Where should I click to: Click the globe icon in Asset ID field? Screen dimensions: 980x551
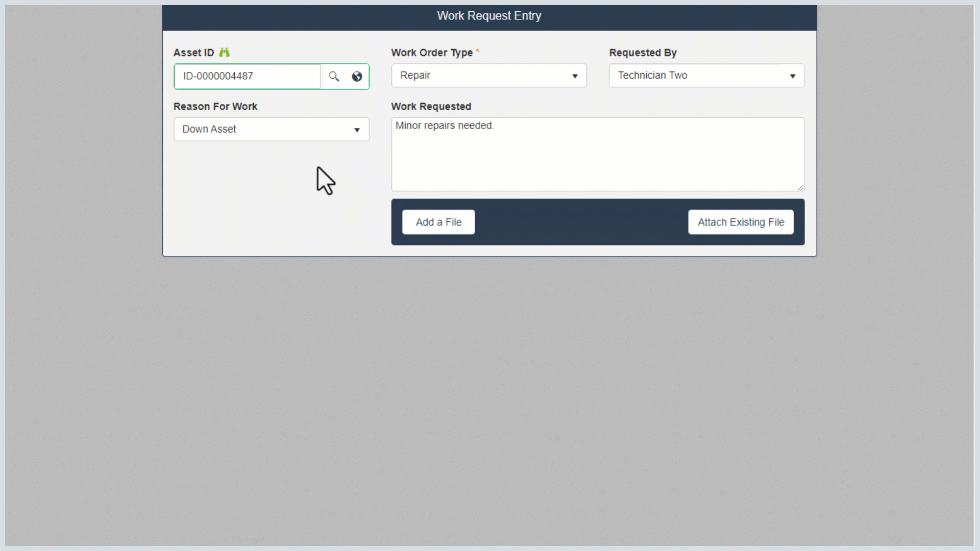tap(357, 77)
